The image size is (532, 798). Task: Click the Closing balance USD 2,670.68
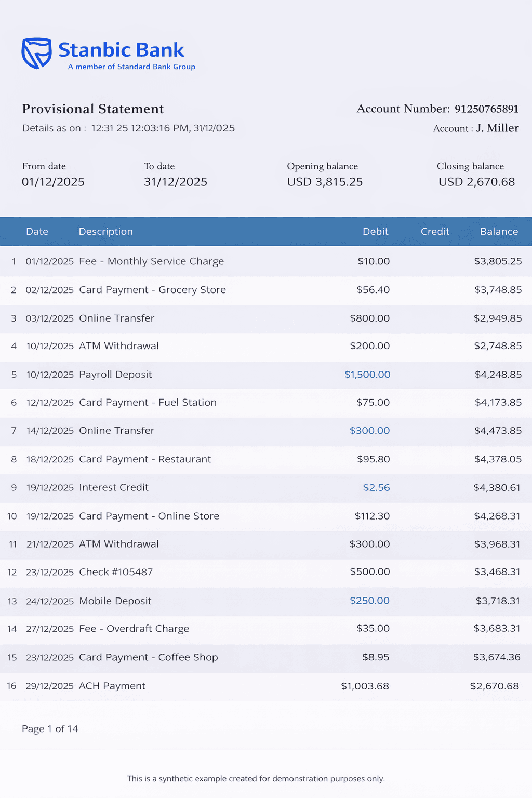(476, 181)
